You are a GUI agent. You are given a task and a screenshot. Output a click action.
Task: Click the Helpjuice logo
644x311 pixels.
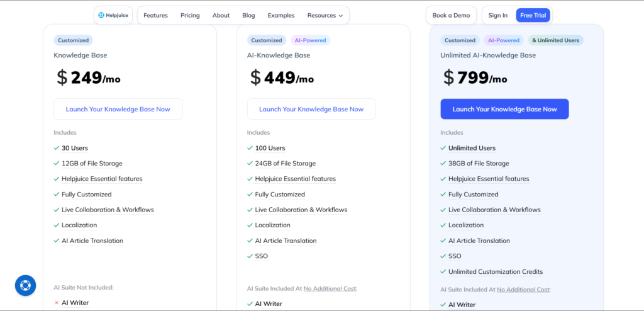tap(113, 15)
